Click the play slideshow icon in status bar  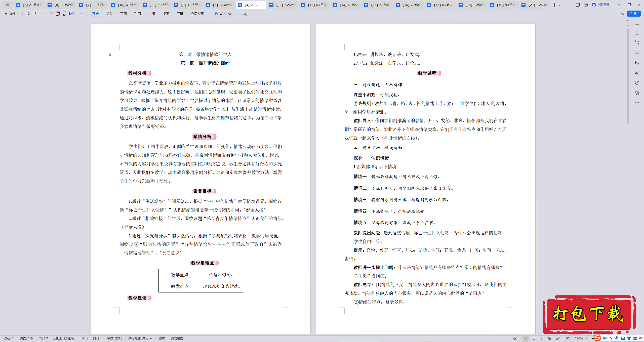pos(542,338)
